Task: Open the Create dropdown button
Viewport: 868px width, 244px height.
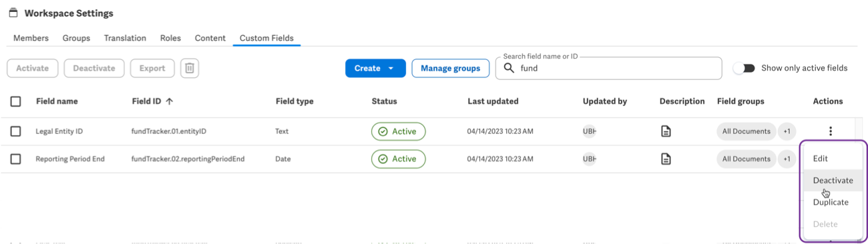Action: pyautogui.click(x=375, y=68)
